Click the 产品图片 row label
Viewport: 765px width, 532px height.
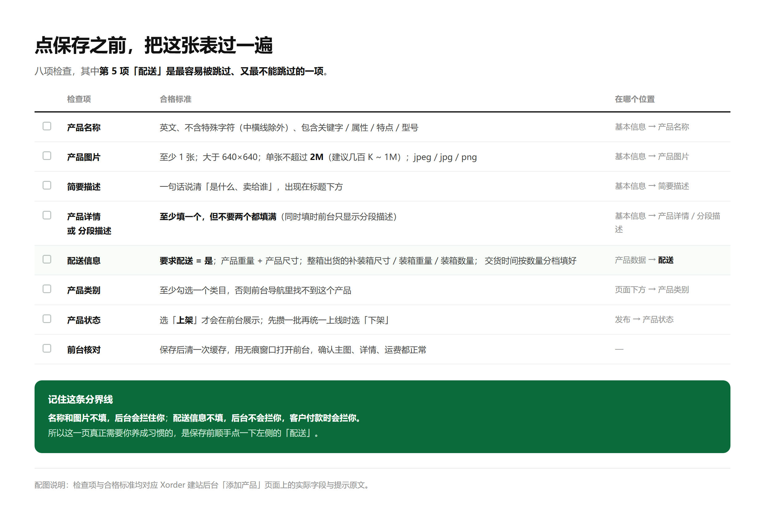84,157
